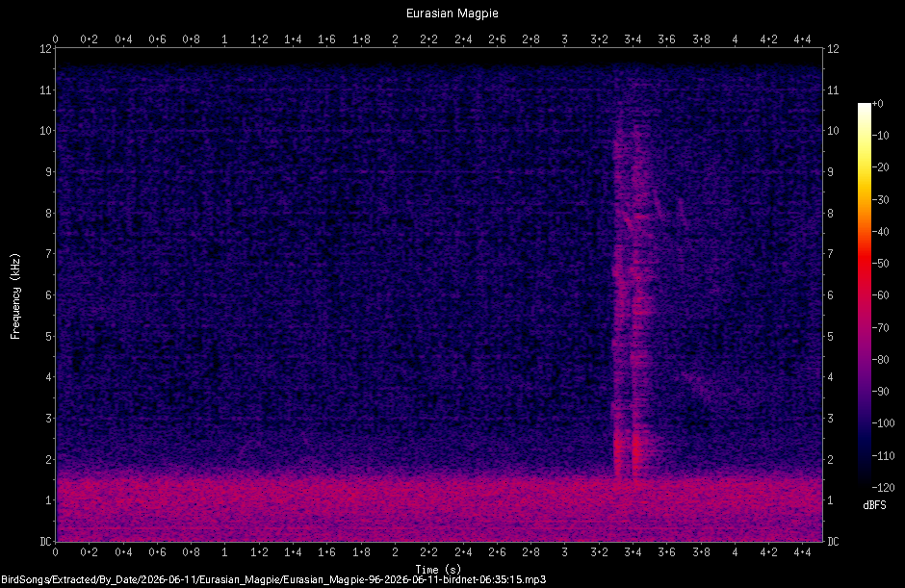Click the 4 second tick on the bottom axis

tap(735, 552)
